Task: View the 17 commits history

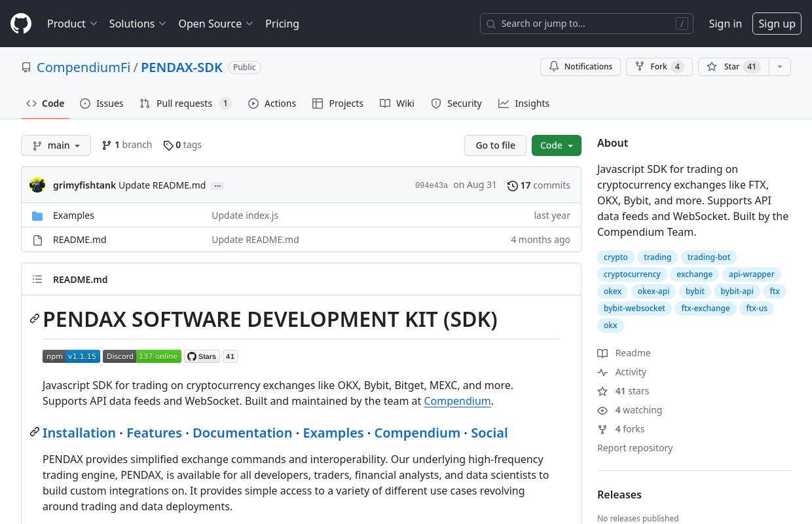Action: [x=539, y=185]
